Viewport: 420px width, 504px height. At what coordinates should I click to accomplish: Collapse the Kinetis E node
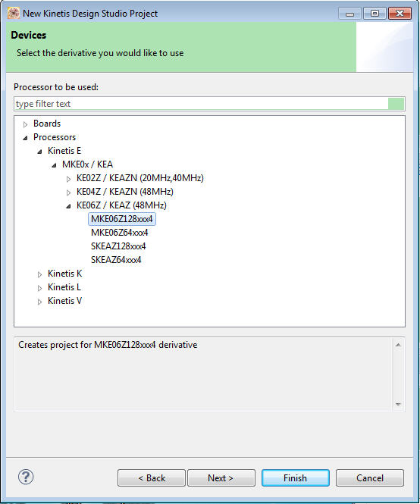(39, 152)
